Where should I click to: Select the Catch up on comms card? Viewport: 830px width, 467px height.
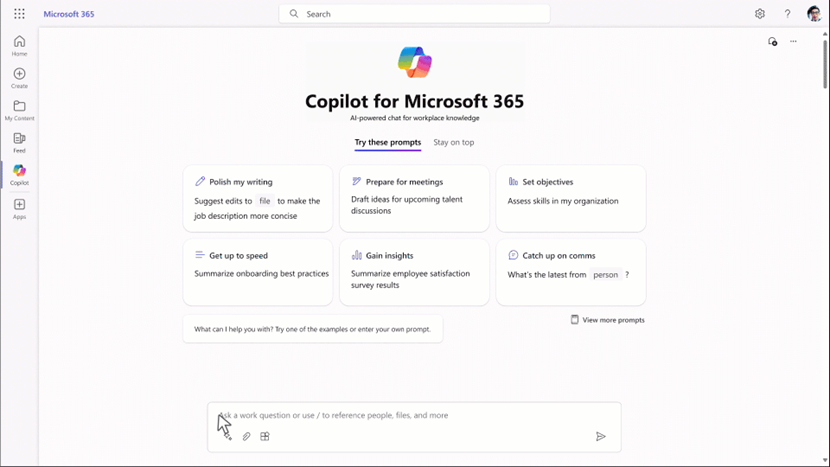point(570,271)
